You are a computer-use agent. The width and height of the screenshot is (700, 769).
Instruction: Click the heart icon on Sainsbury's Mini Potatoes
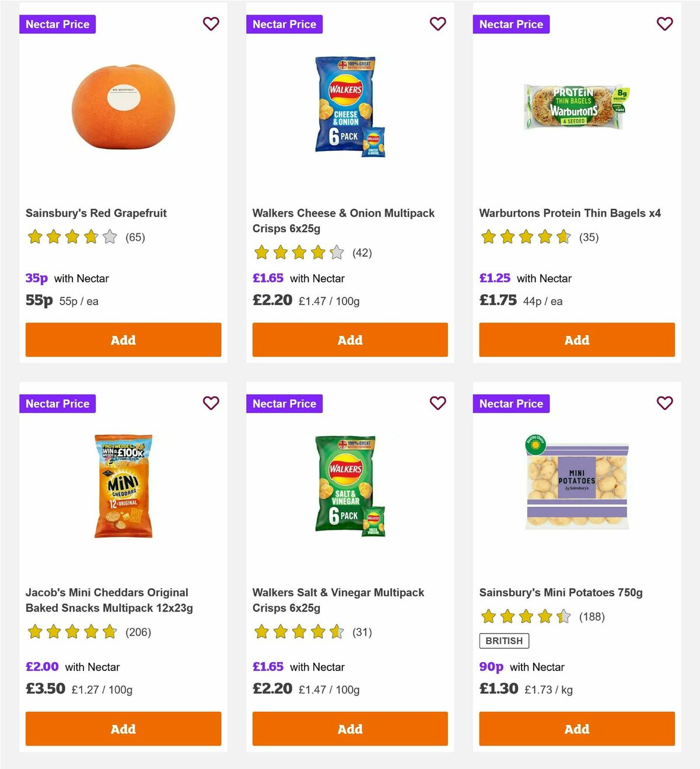point(664,403)
